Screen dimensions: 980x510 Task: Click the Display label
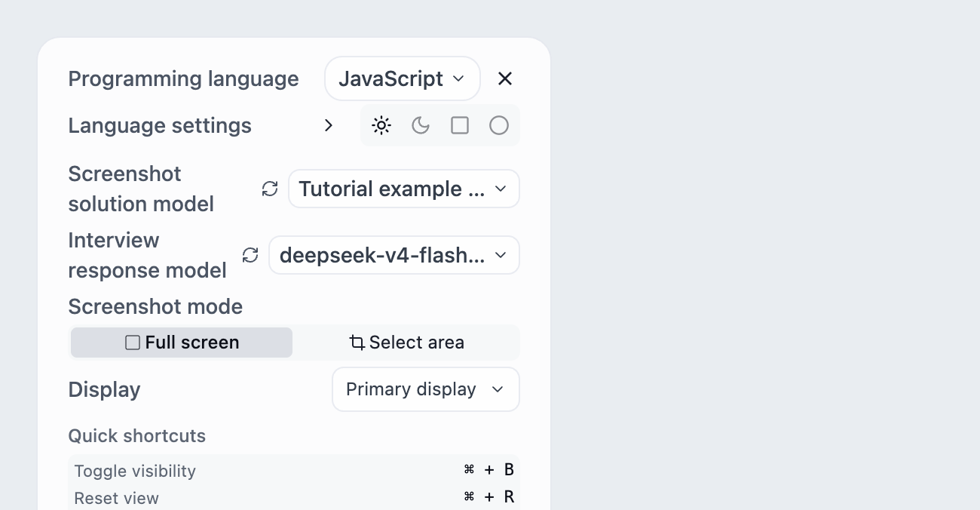104,389
